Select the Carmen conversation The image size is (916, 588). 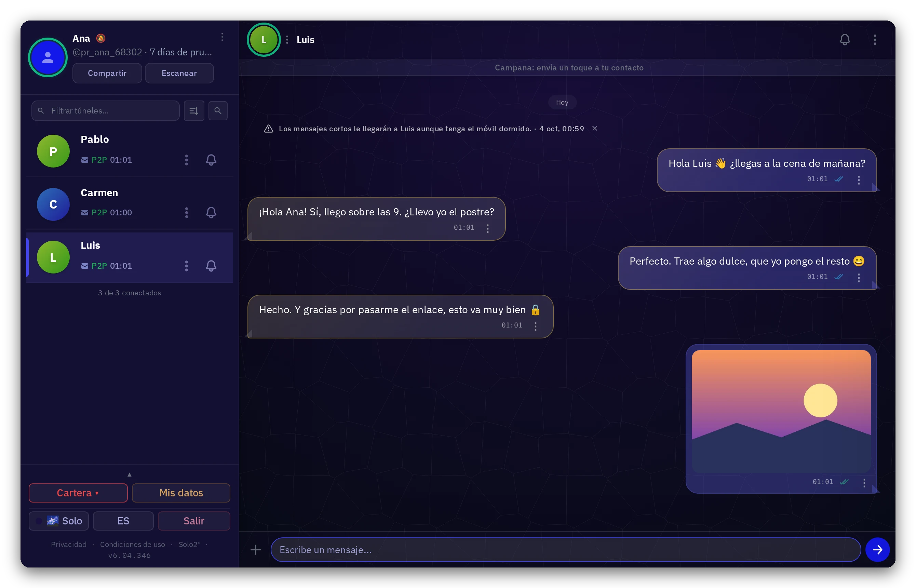tap(130, 204)
